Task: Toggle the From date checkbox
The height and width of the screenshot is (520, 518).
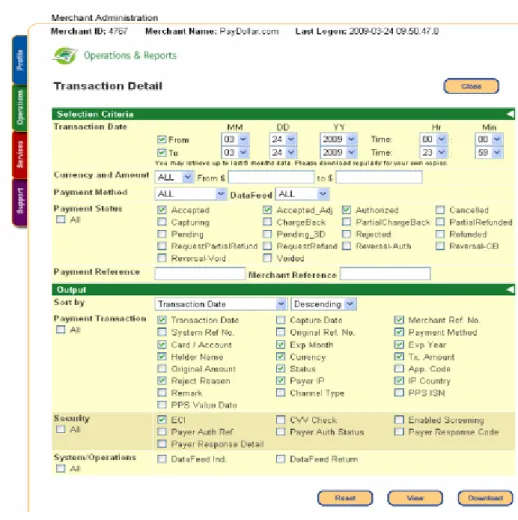Action: pos(162,139)
